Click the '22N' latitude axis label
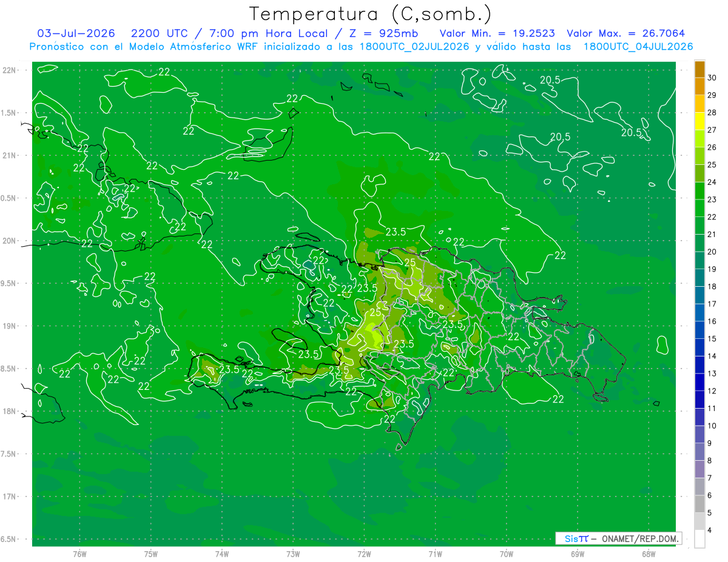This screenshot has width=728, height=562. (10, 70)
